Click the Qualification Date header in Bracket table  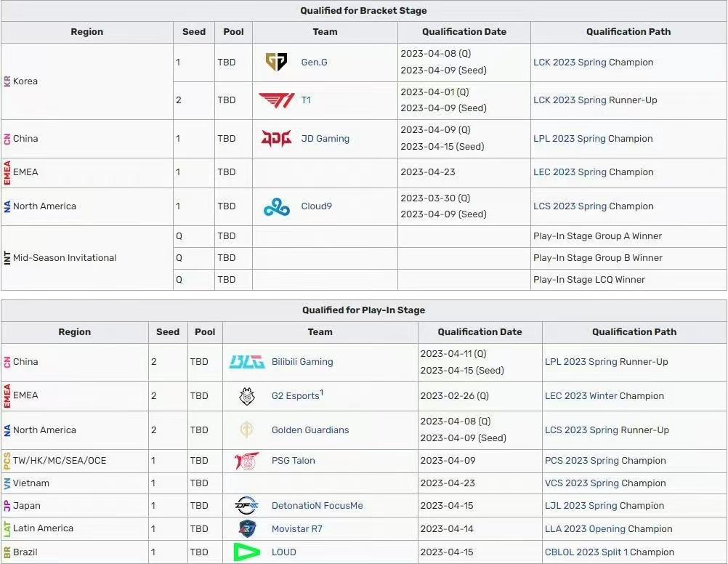click(x=464, y=32)
